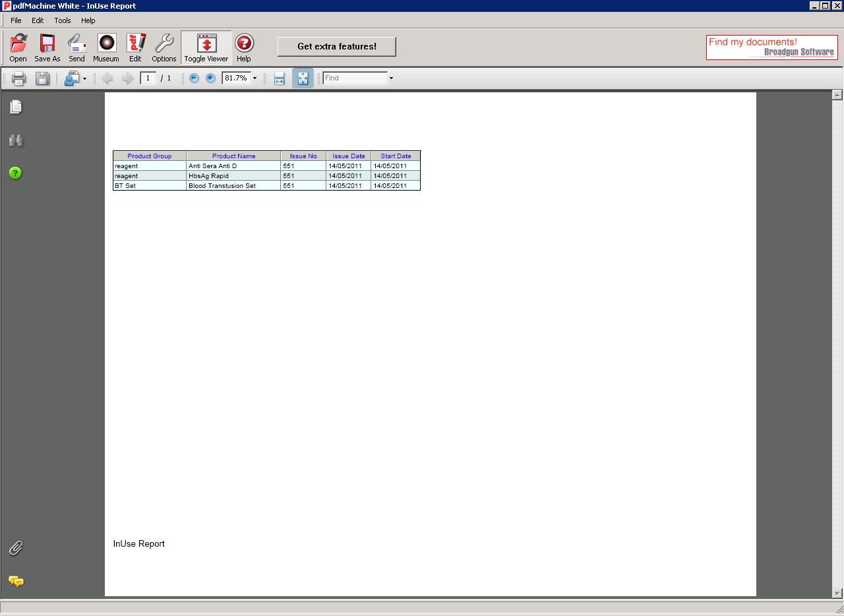844x616 pixels.
Task: Expand arrow next to print setup icon
Action: tap(84, 79)
